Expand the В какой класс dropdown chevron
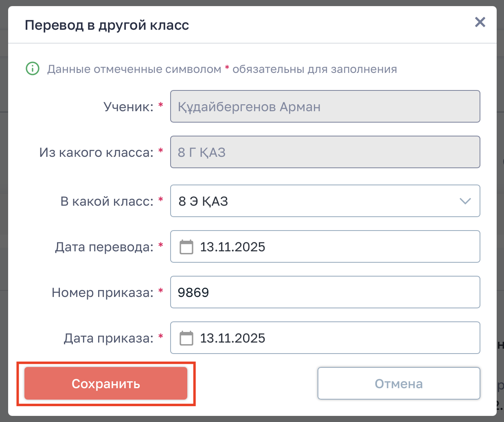Screen dimensions: 504x422 465,201
